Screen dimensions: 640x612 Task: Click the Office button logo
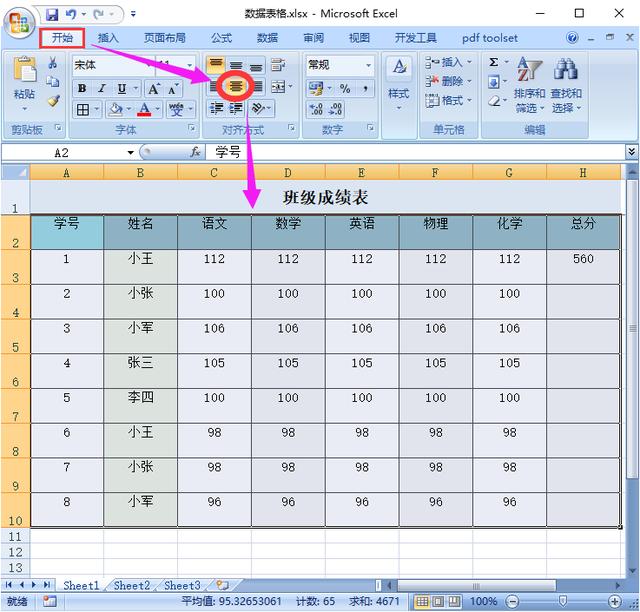pyautogui.click(x=19, y=22)
